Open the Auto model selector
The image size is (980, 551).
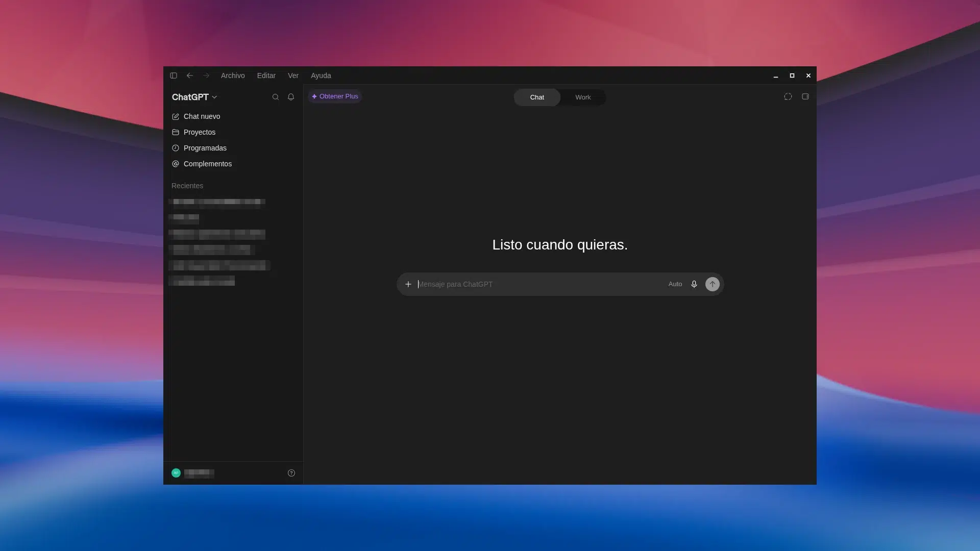[675, 284]
